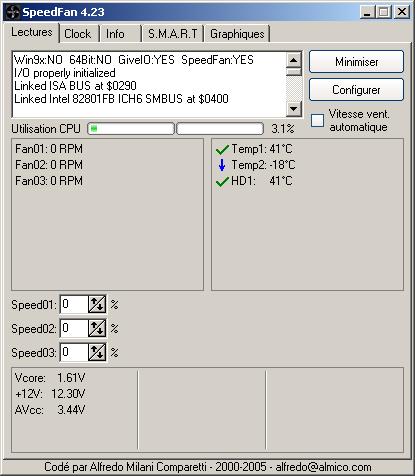Click inside the Speed03 value field
415x476 pixels.
[x=75, y=352]
